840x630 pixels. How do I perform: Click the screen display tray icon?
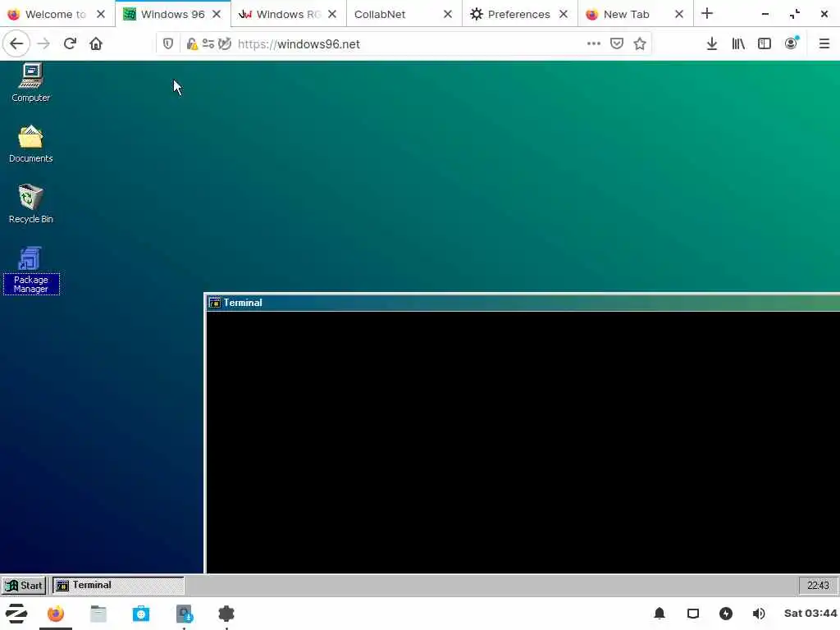point(693,614)
